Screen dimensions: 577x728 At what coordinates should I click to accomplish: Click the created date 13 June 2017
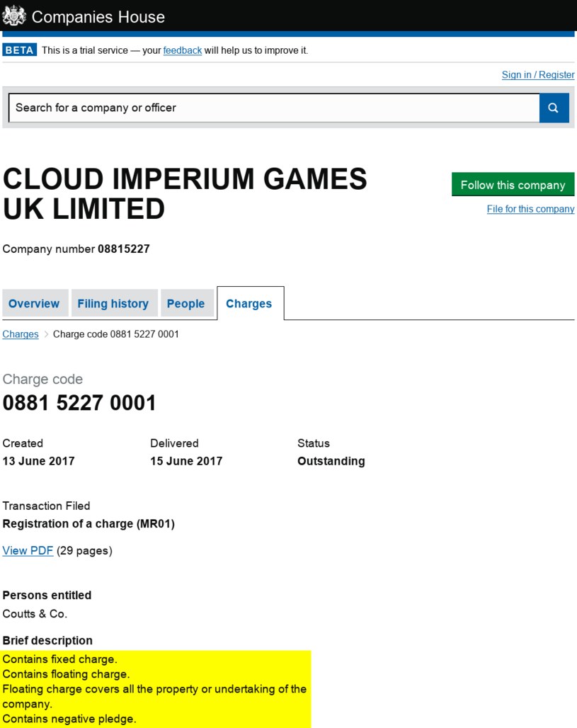(38, 461)
